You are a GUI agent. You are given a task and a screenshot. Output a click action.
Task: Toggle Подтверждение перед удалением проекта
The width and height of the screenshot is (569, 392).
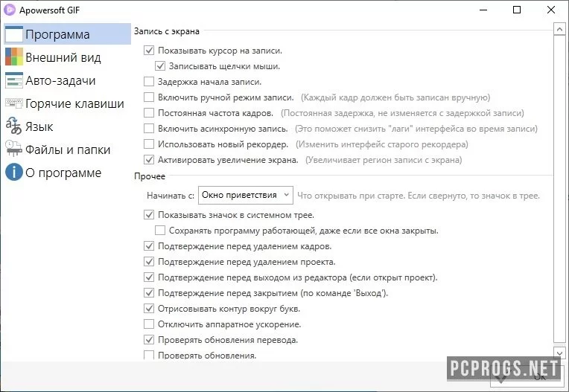point(149,261)
